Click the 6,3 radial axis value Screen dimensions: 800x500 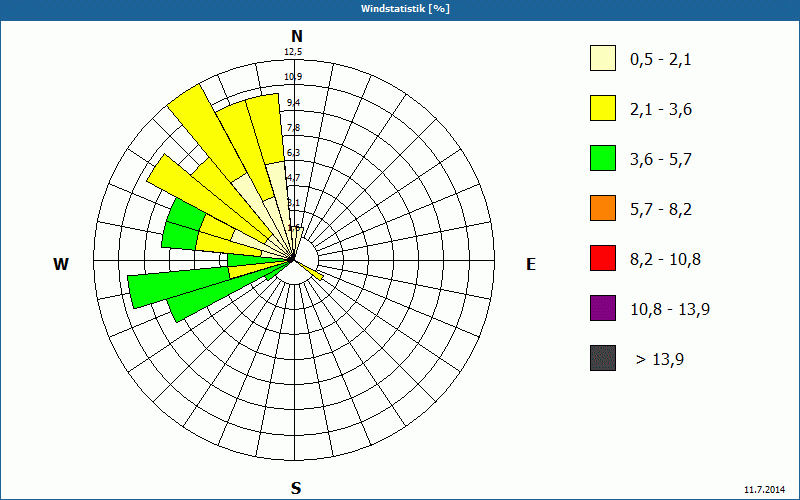[293, 153]
